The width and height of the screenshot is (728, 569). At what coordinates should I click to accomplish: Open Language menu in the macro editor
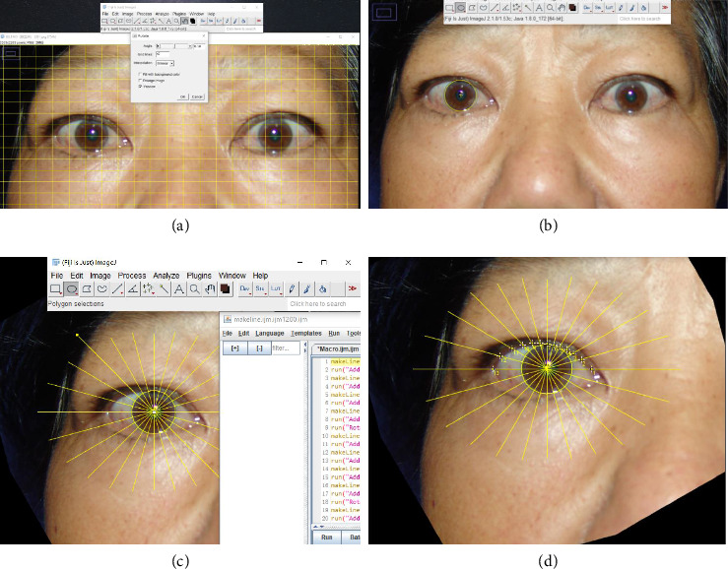click(x=270, y=334)
